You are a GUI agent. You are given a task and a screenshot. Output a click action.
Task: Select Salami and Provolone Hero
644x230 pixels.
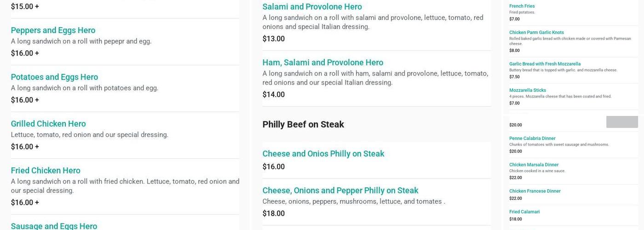(312, 7)
